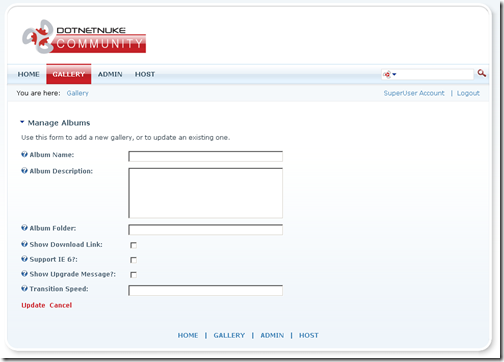Click the red Update link

(33, 305)
